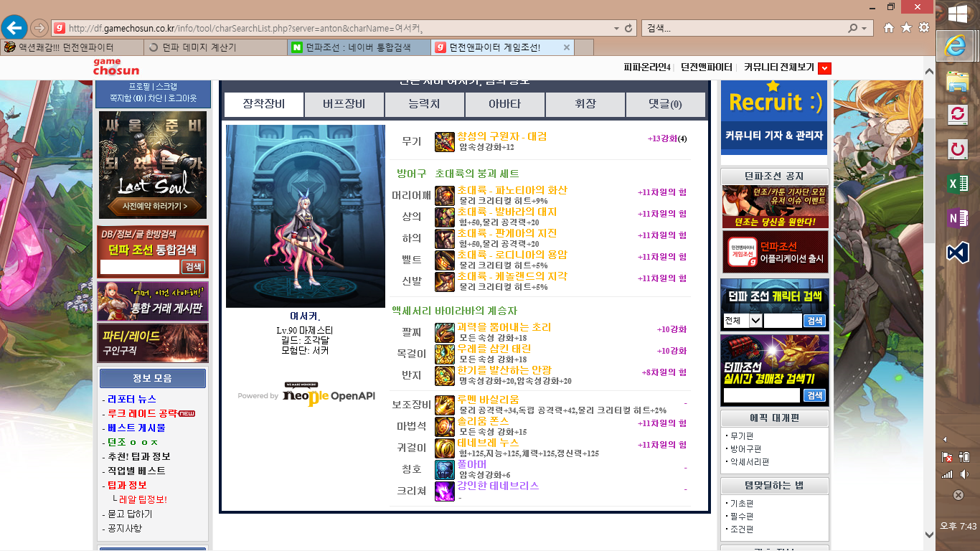Click the page vertical scrollbar down arrow
Viewport: 980px width, 551px height.
coord(930,534)
